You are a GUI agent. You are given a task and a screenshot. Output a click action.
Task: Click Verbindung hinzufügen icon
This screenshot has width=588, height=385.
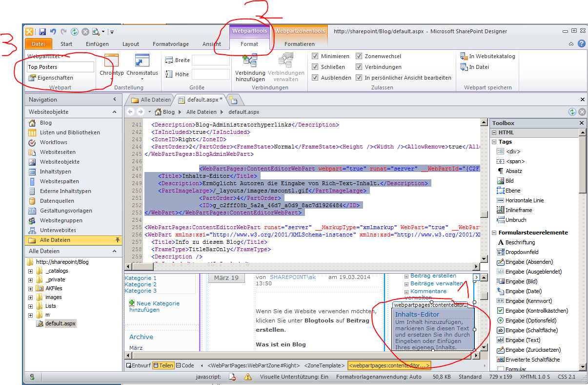click(x=250, y=61)
